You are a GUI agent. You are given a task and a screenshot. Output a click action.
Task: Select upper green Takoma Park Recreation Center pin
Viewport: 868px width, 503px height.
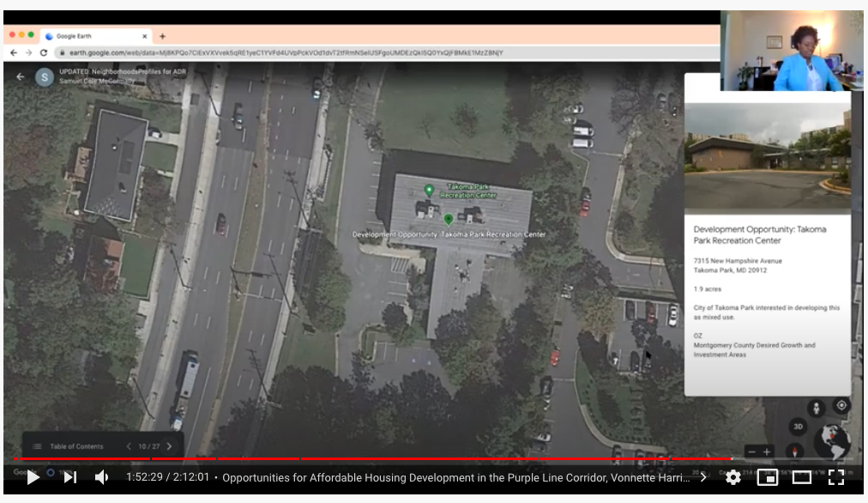point(429,191)
